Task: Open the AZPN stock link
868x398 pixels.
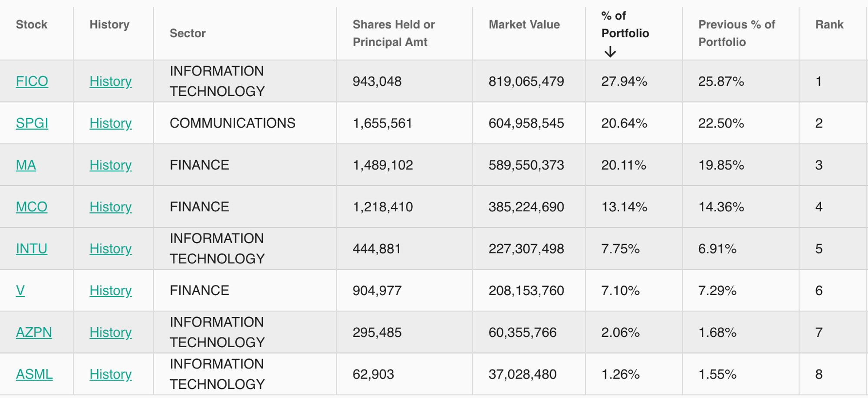Action: point(33,332)
